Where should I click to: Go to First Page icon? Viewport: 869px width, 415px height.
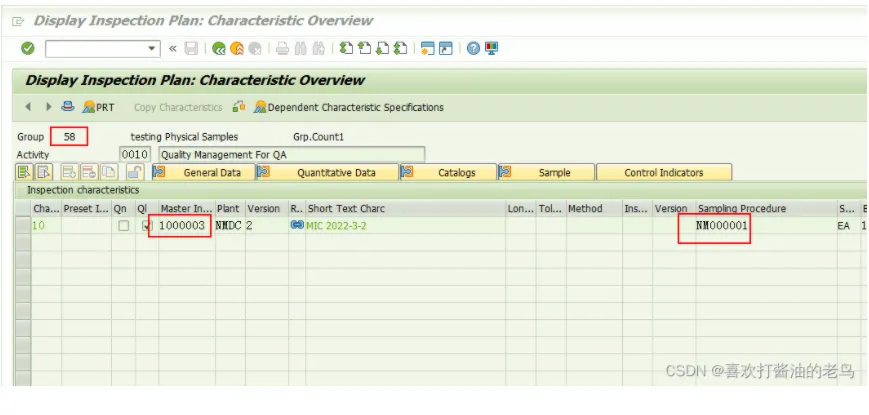click(346, 49)
